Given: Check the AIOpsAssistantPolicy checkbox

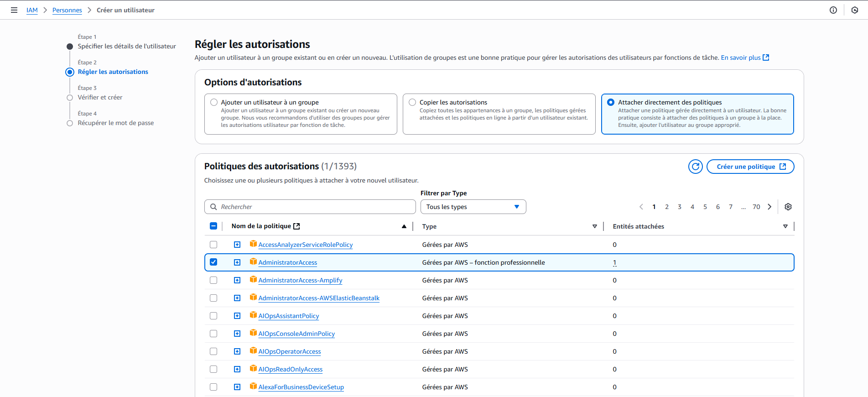Looking at the screenshot, I should click(x=213, y=316).
